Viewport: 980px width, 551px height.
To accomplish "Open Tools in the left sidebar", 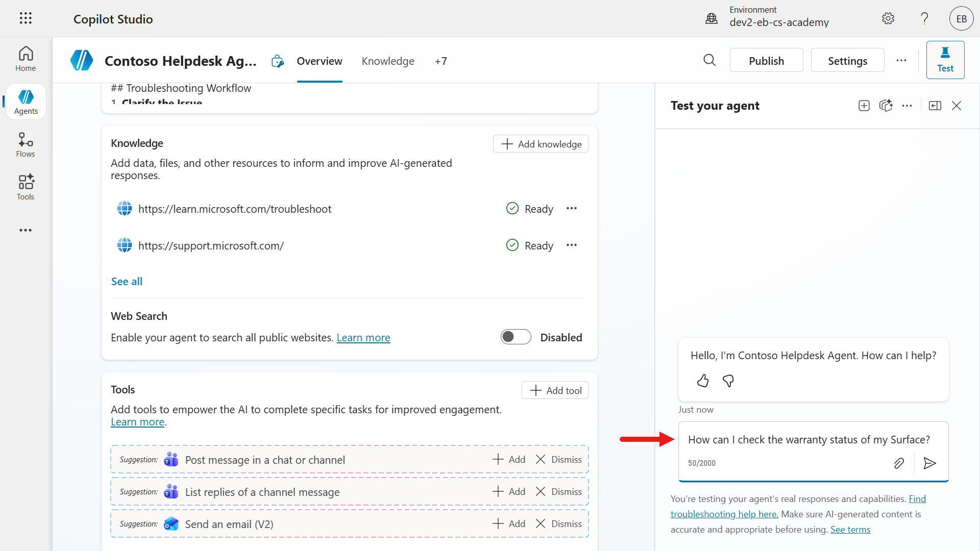I will click(26, 187).
